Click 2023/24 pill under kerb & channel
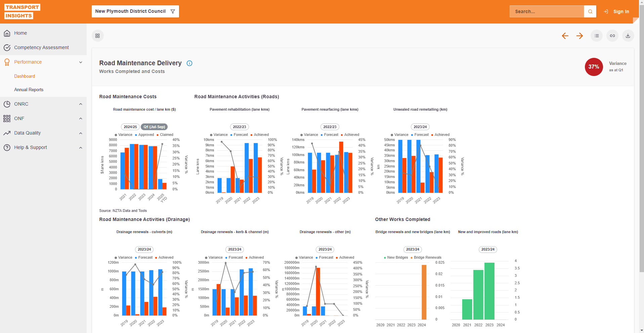Image resolution: width=644 pixels, height=333 pixels. point(235,249)
